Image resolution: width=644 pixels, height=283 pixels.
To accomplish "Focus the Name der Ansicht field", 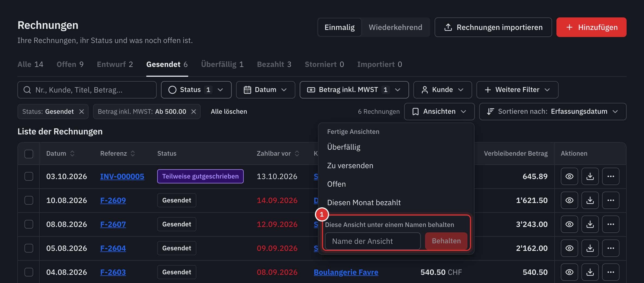I will click(373, 241).
